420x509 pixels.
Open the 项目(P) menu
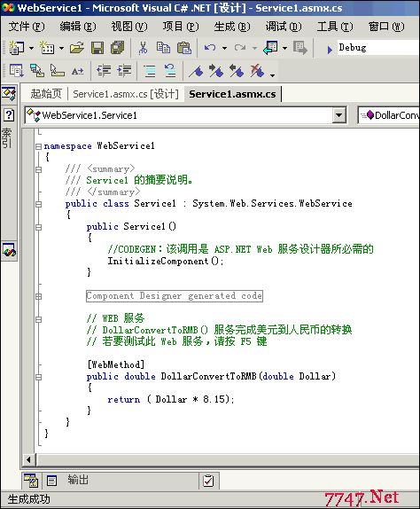[x=181, y=27]
